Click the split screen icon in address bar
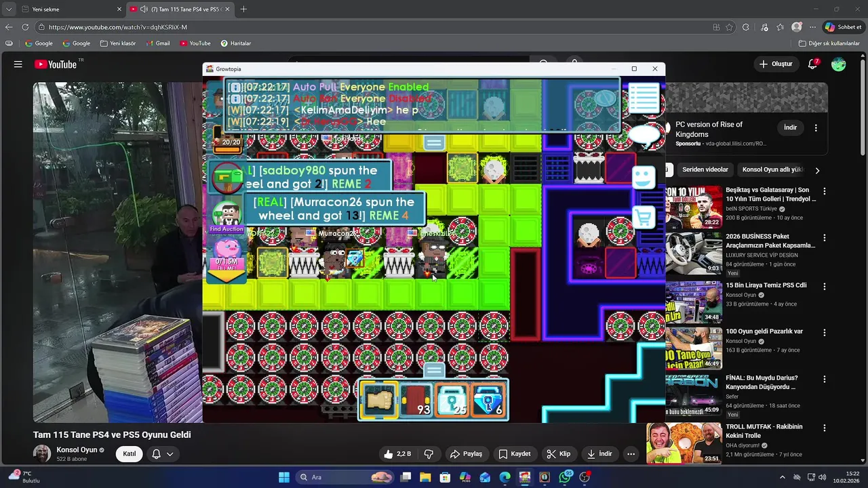Viewport: 868px width, 488px height. tap(716, 27)
